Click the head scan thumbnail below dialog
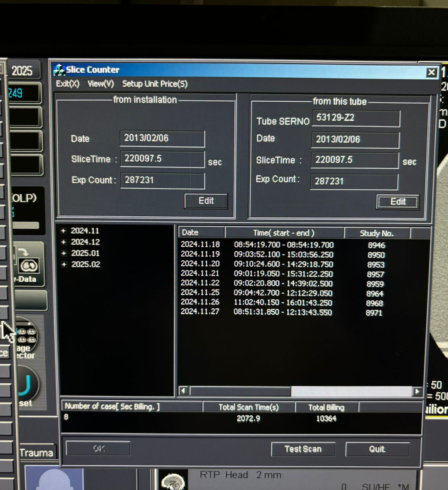 [173, 480]
